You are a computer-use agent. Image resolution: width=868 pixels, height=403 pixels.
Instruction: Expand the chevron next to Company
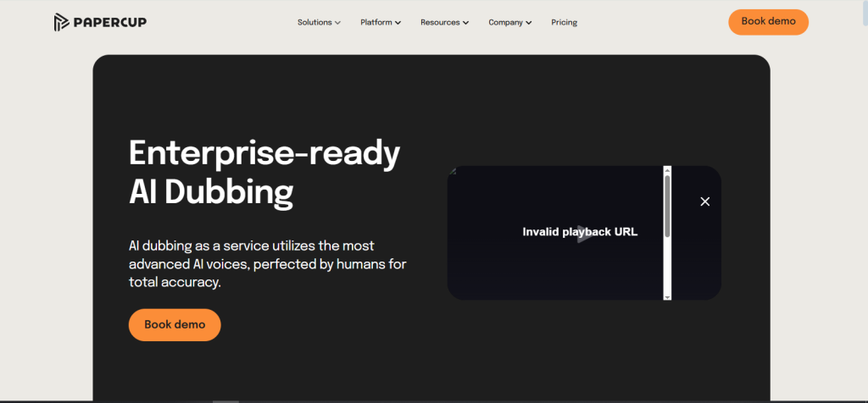click(529, 23)
